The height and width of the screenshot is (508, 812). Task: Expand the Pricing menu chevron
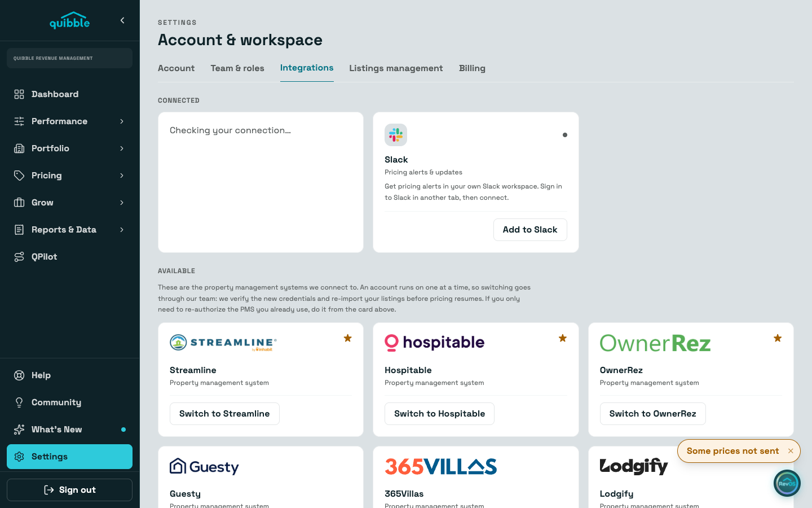click(122, 176)
